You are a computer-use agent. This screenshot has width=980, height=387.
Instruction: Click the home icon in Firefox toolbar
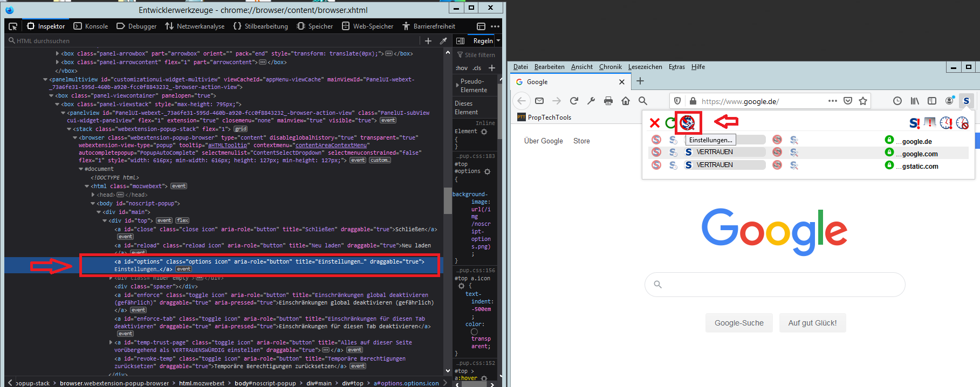tap(626, 101)
